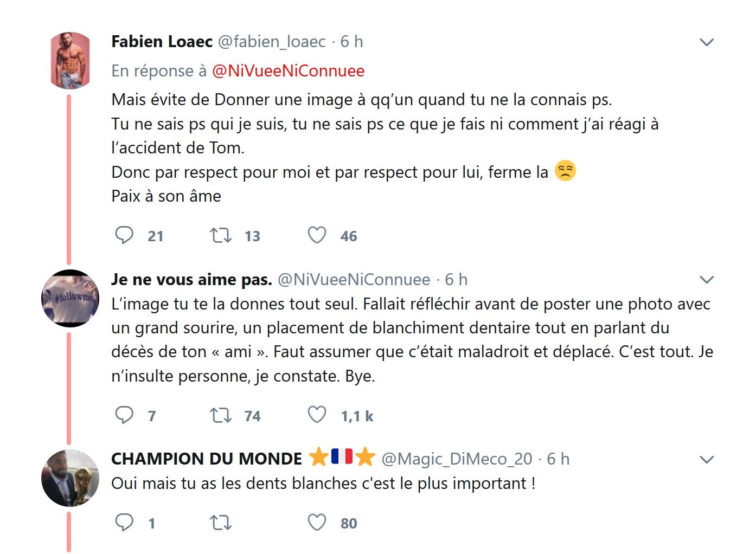
Task: Click the "Je ne vous aime pas." display name
Action: (x=191, y=280)
